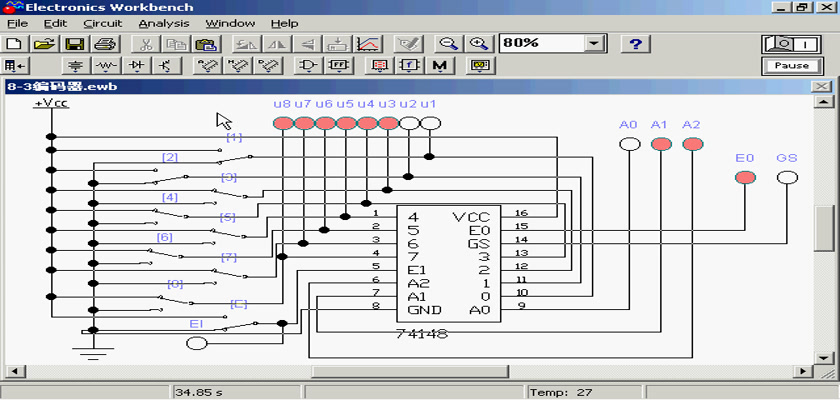The width and height of the screenshot is (840, 400).
Task: Click horizontal scrollbar right arrow
Action: [x=802, y=371]
